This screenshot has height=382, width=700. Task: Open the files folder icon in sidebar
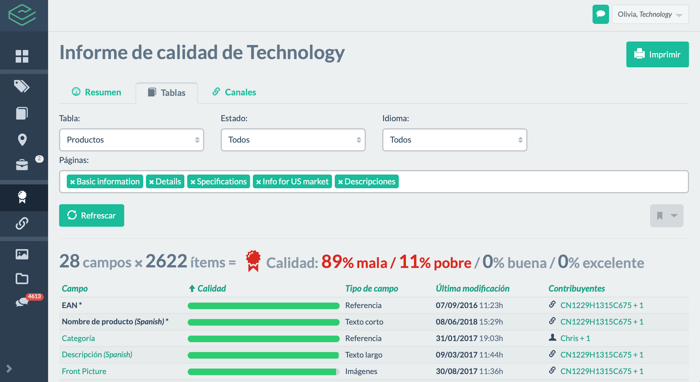click(x=22, y=279)
